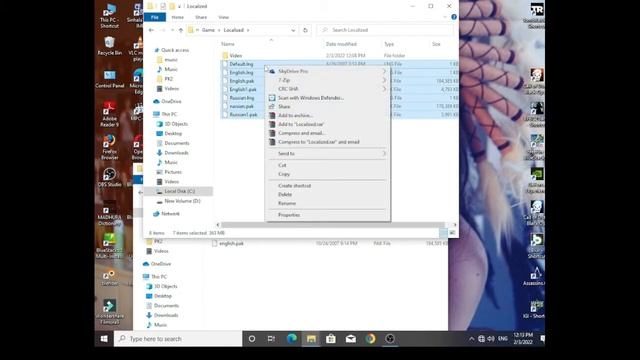Open Quick access in navigation pane
The width and height of the screenshot is (640, 360).
175,50
